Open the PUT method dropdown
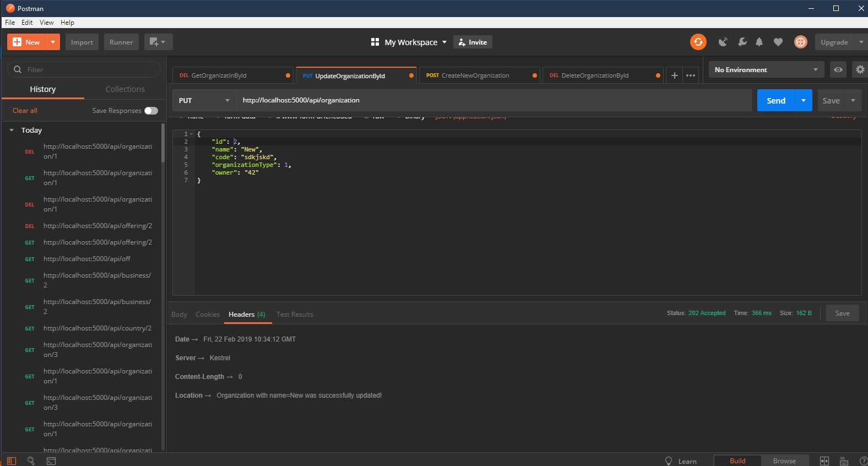Image resolution: width=868 pixels, height=466 pixels. (204, 100)
